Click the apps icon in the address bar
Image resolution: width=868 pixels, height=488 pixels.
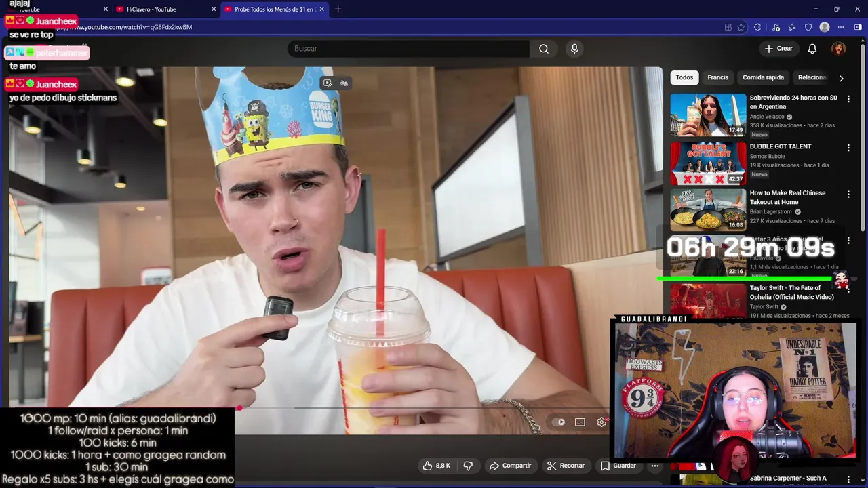pyautogui.click(x=728, y=27)
